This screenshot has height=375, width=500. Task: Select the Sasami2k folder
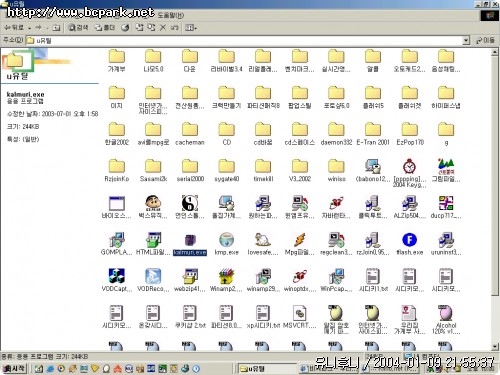[x=153, y=166]
